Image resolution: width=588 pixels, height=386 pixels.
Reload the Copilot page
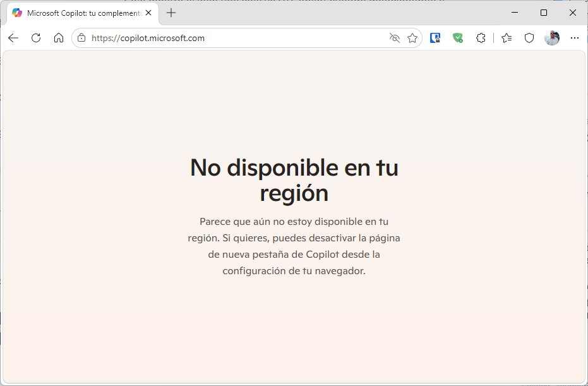tap(36, 38)
